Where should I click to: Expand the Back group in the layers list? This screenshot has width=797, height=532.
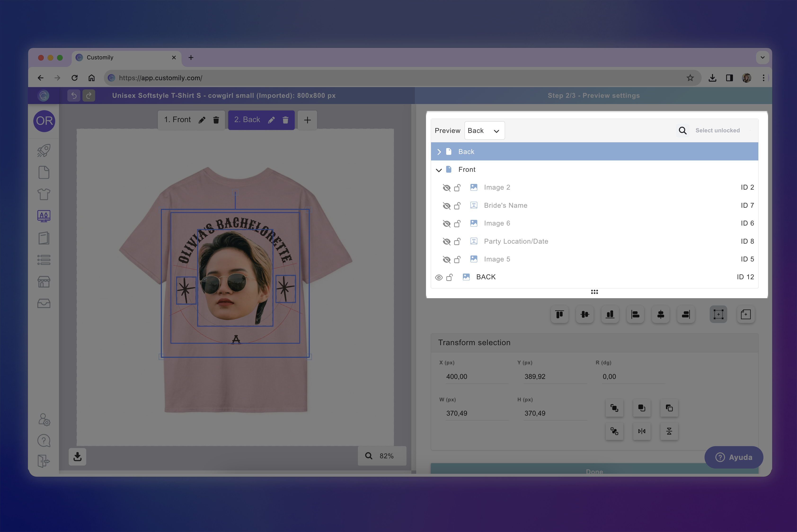(439, 152)
